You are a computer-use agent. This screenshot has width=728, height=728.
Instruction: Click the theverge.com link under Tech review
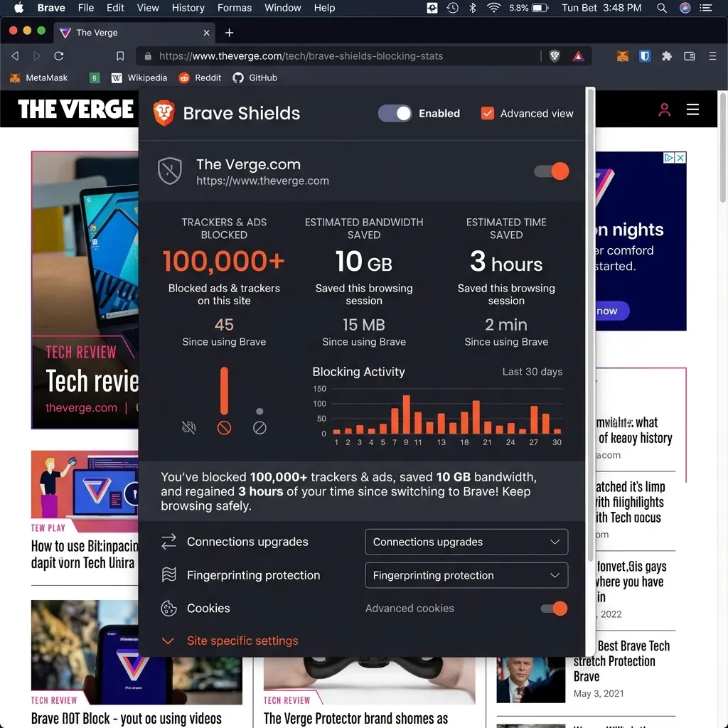click(81, 407)
